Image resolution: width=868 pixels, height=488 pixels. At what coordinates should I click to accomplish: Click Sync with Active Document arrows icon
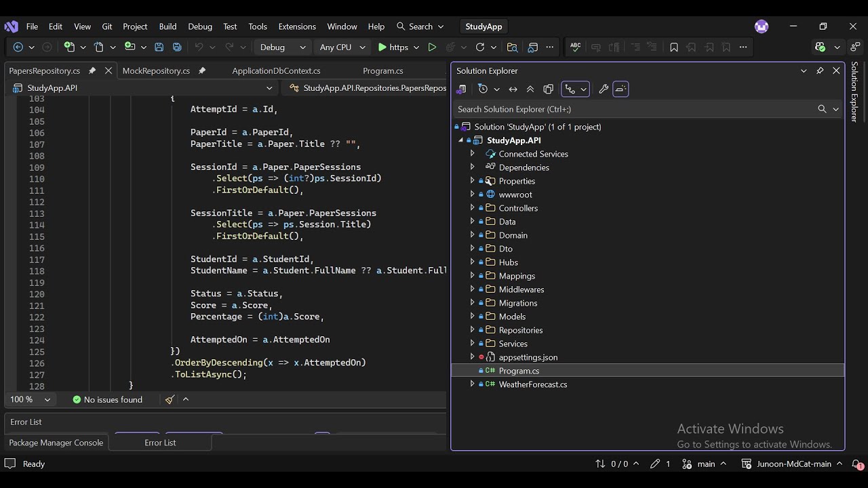point(513,89)
